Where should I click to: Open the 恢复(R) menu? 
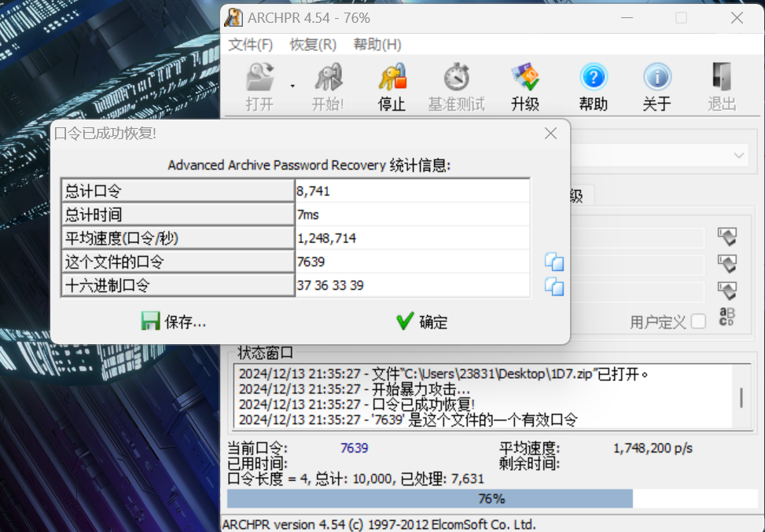tap(313, 45)
